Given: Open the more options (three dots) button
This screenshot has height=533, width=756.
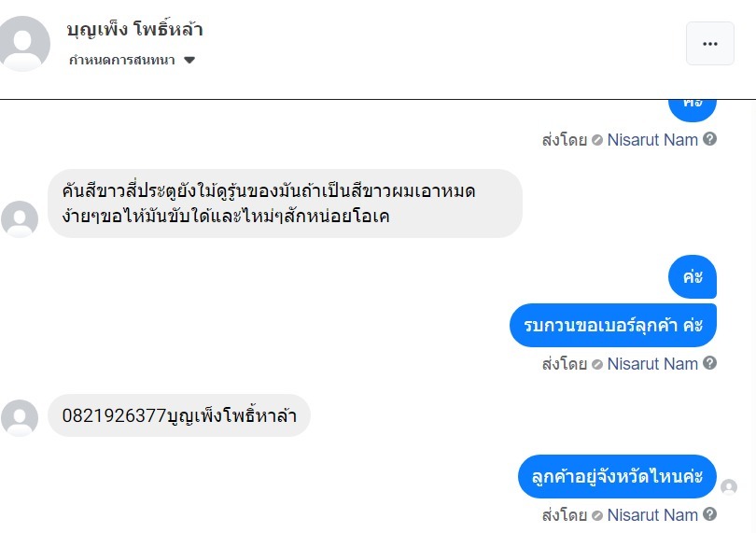Looking at the screenshot, I should pyautogui.click(x=709, y=43).
